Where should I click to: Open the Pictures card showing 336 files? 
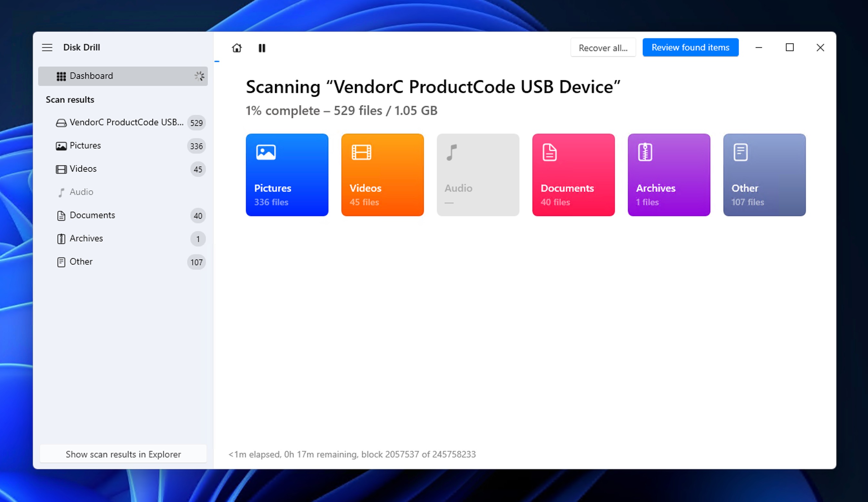(287, 175)
